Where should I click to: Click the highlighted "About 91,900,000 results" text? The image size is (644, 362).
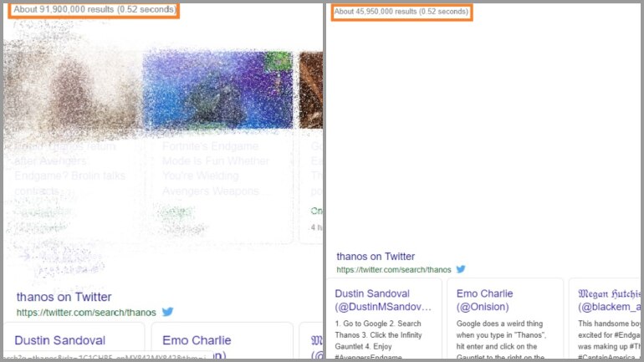point(95,9)
